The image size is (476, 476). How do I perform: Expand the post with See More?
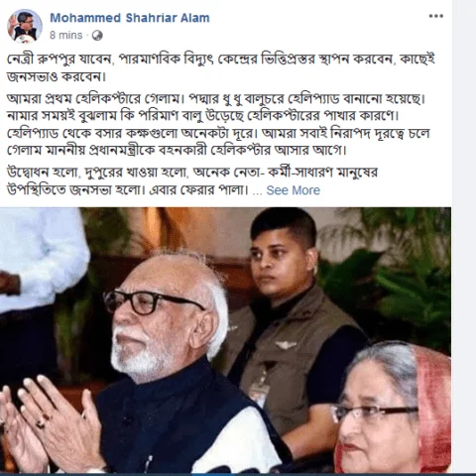(294, 190)
